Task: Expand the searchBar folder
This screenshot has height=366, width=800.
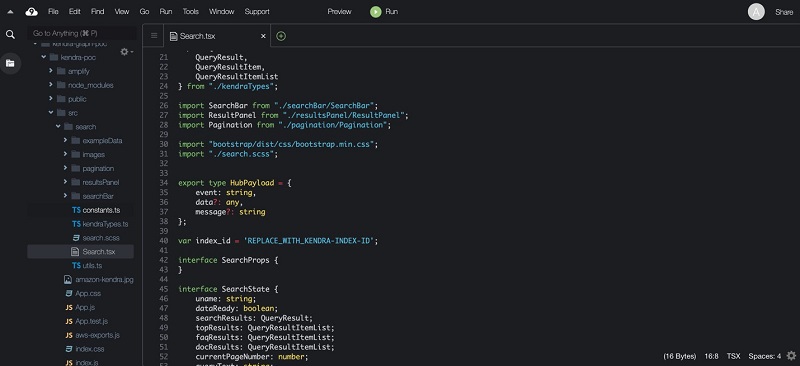Action: (65, 196)
